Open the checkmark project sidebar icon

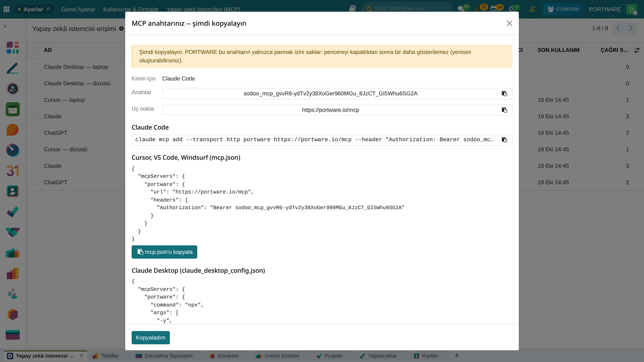[12, 212]
